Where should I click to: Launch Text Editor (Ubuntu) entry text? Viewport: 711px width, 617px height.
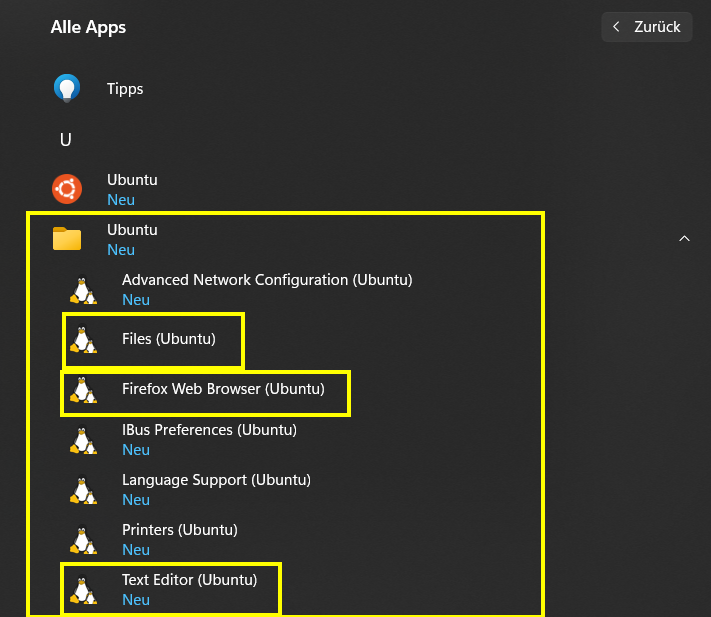[190, 580]
